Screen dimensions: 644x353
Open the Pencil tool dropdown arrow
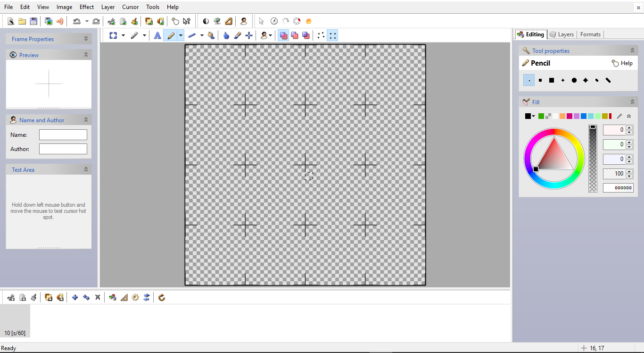pos(181,35)
